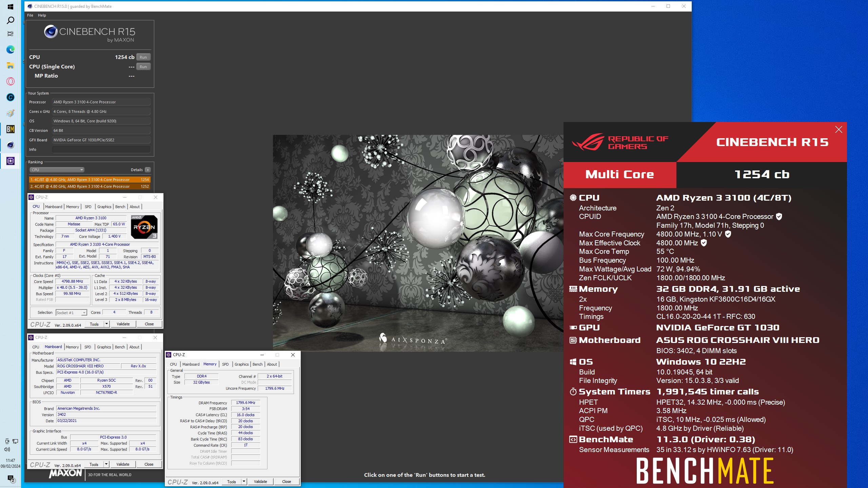Image resolution: width=868 pixels, height=488 pixels.
Task: Open the Socket #1 selection dropdown
Action: coord(71,312)
